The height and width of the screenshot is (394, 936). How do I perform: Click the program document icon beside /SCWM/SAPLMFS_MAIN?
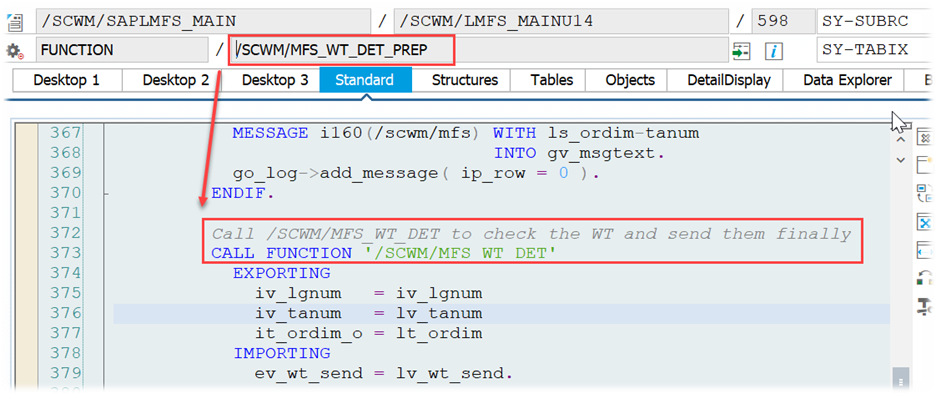(14, 23)
